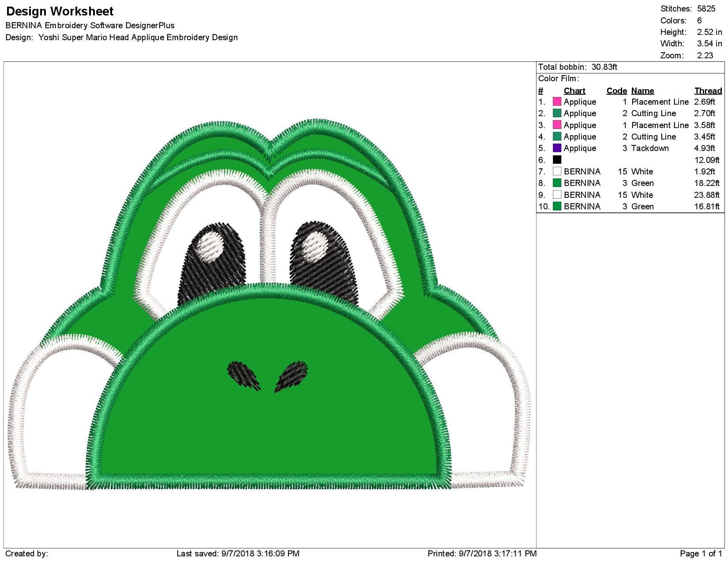Image resolution: width=728 pixels, height=563 pixels.
Task: Click the purple Tackdown swatch in row 5
Action: click(x=557, y=148)
